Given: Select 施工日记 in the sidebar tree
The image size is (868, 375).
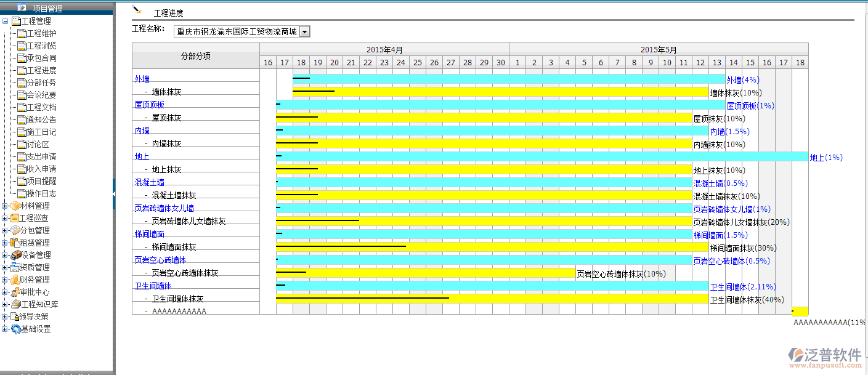Looking at the screenshot, I should pyautogui.click(x=41, y=132).
